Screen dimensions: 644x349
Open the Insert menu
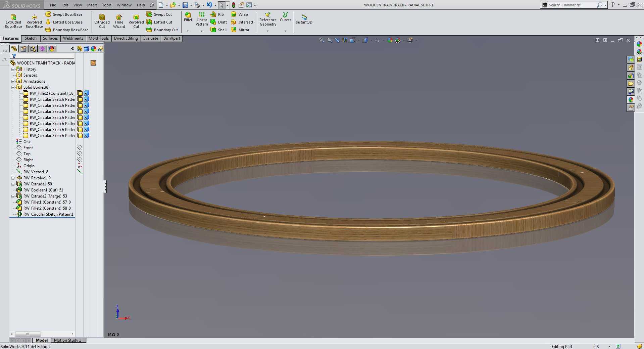pyautogui.click(x=92, y=5)
